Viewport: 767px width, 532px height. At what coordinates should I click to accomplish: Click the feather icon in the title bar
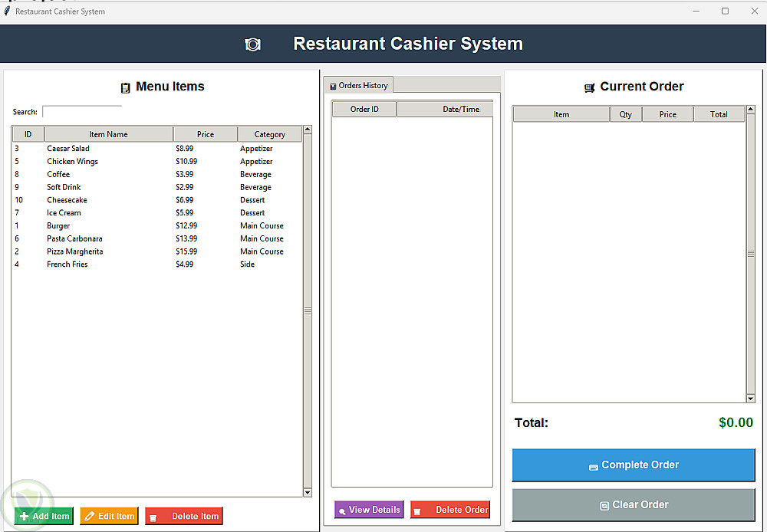7,11
